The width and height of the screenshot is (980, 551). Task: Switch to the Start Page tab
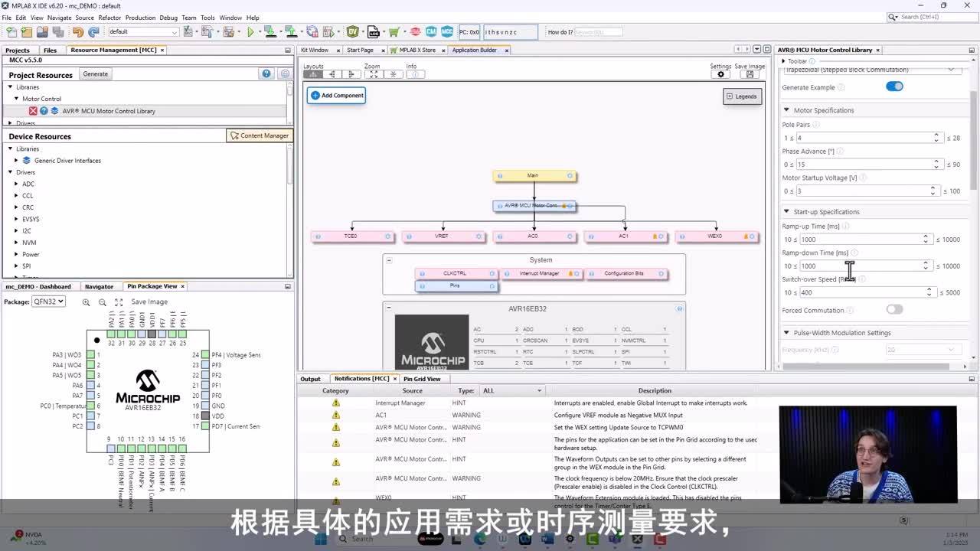(x=360, y=51)
